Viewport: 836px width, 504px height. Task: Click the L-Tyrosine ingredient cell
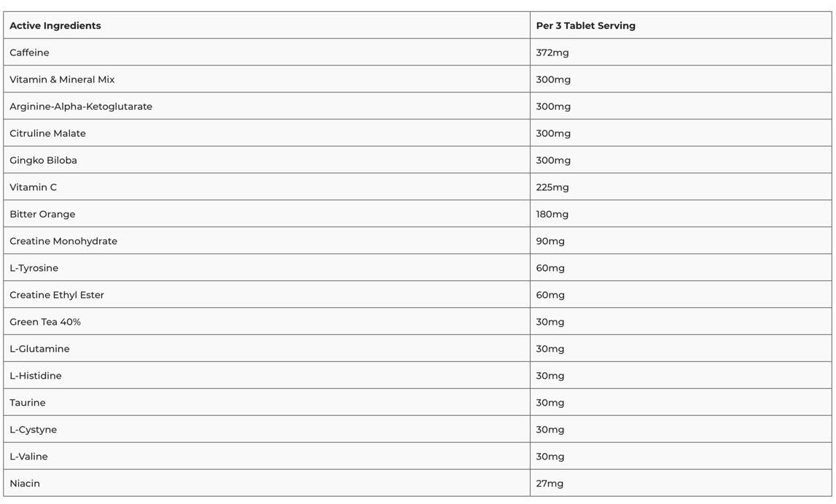267,267
